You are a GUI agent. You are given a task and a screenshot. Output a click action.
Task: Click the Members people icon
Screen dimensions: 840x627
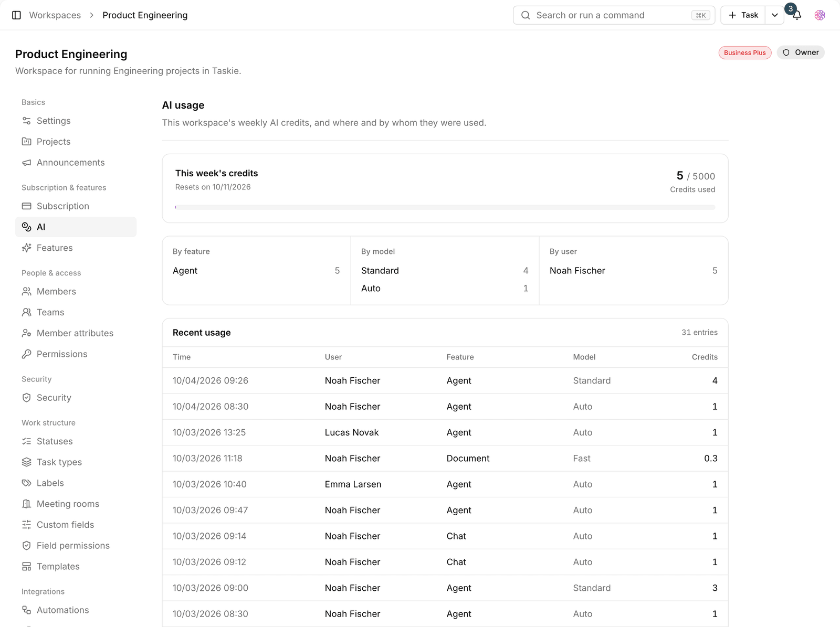coord(27,291)
